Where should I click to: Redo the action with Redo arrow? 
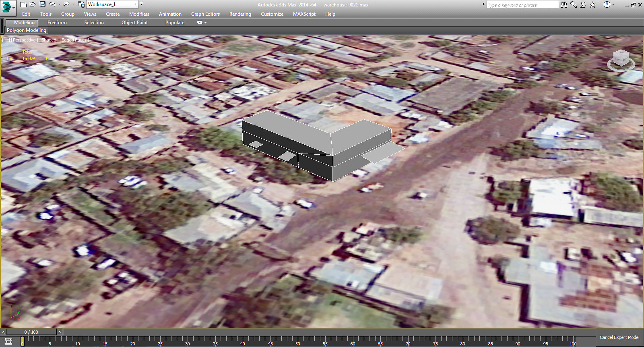click(66, 4)
